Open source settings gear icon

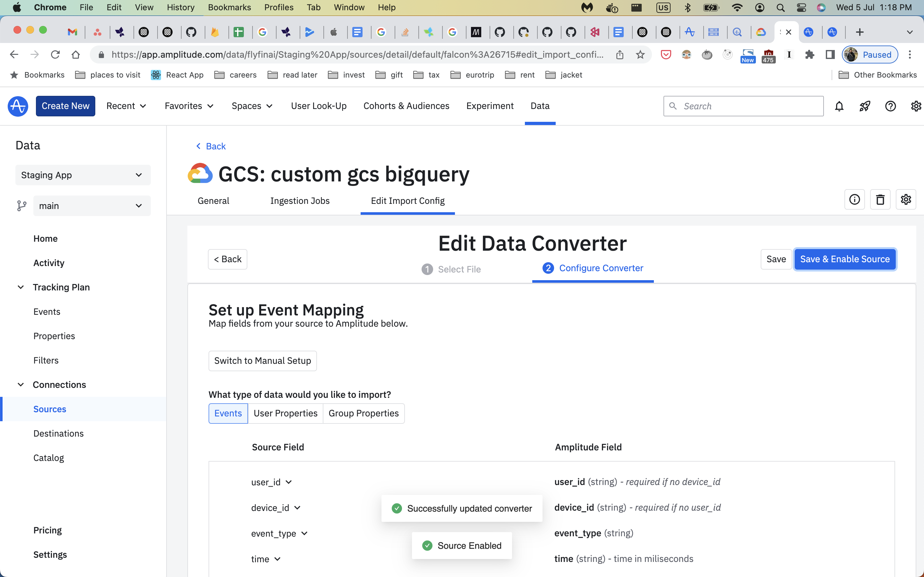(906, 199)
